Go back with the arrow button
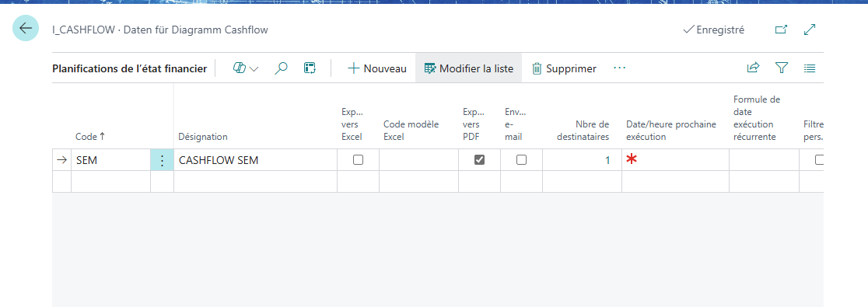868x307 pixels. pos(26,28)
